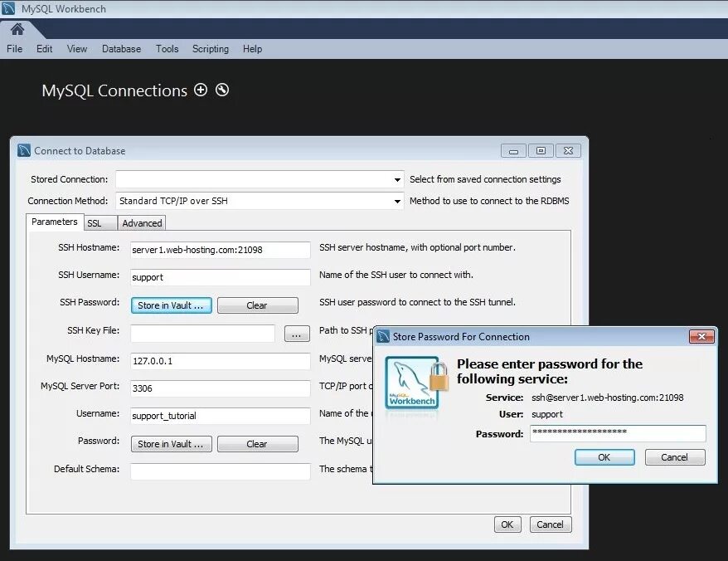Open the Database menu
This screenshot has height=561, width=728.
click(x=121, y=49)
